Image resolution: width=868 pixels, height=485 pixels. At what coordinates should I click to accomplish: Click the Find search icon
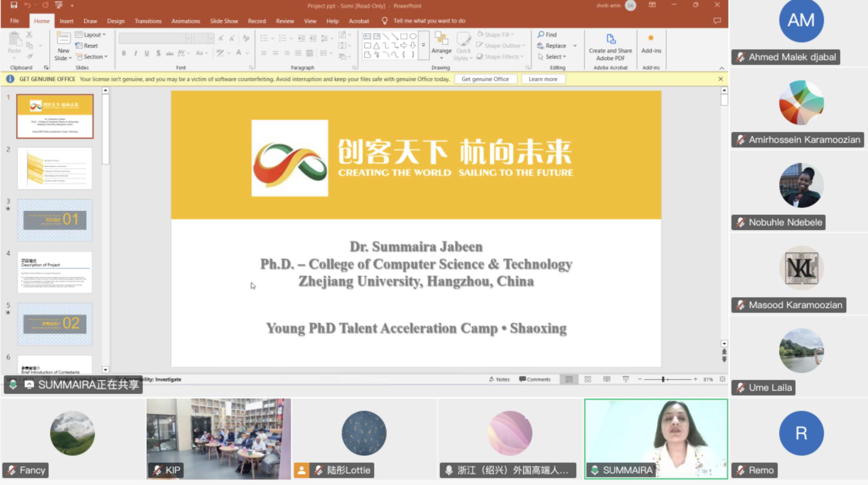[541, 34]
